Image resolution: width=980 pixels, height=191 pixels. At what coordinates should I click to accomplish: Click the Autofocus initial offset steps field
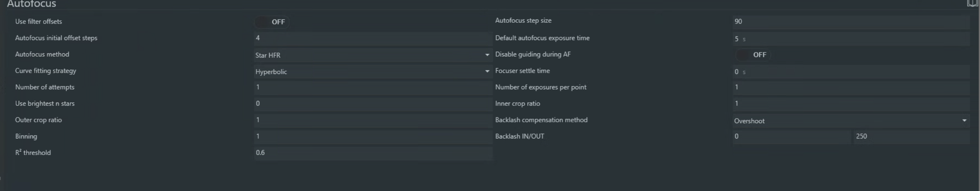coord(372,38)
